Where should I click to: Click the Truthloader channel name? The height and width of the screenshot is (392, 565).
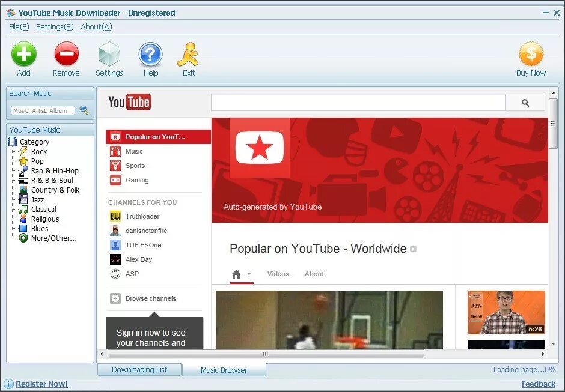pos(142,216)
